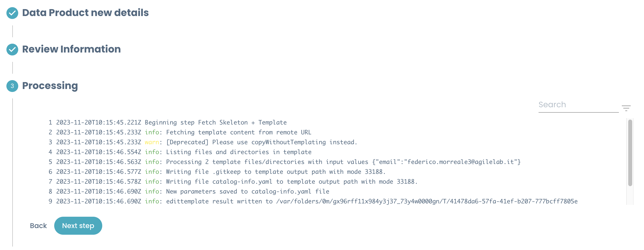The width and height of the screenshot is (644, 250).
Task: Click the log viewer's vertical scrollbar
Action: point(630,153)
